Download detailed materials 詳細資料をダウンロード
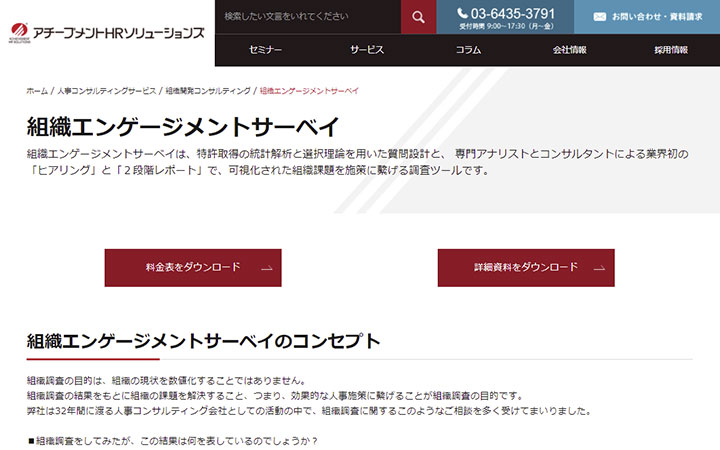 [526, 268]
